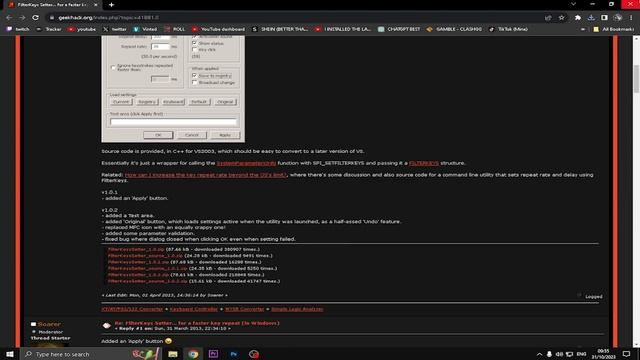Screen dimensions: 640x360
Task: Toggle the Chrome side panel
Action: pyautogui.click(x=604, y=18)
